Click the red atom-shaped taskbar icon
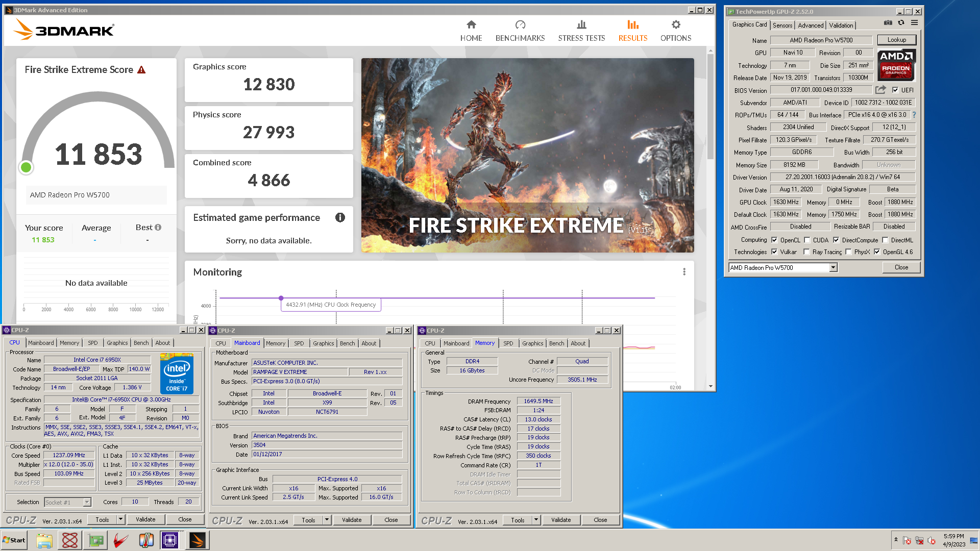The image size is (980, 551). [x=70, y=540]
